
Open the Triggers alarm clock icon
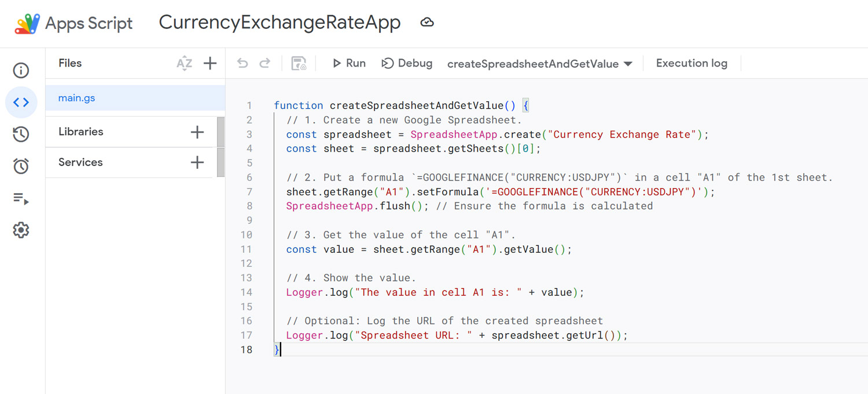(21, 167)
